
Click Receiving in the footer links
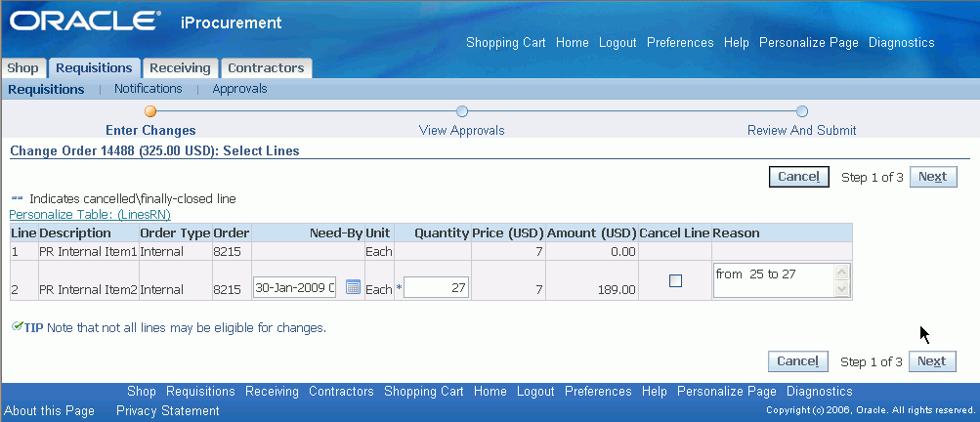[272, 392]
